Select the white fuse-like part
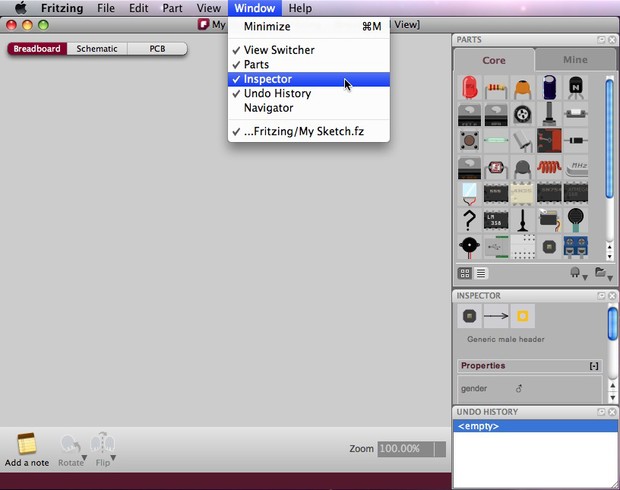 click(575, 114)
